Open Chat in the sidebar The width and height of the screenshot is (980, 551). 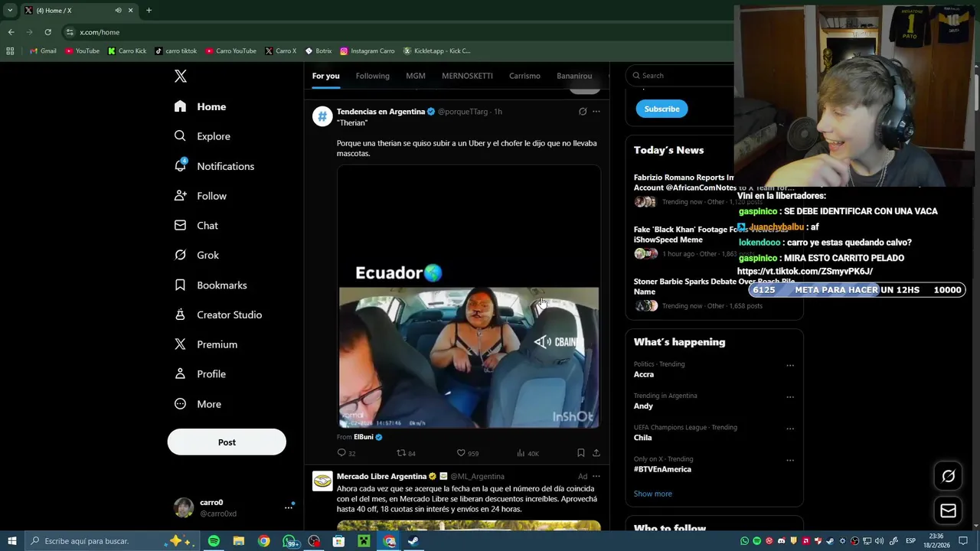click(x=196, y=226)
